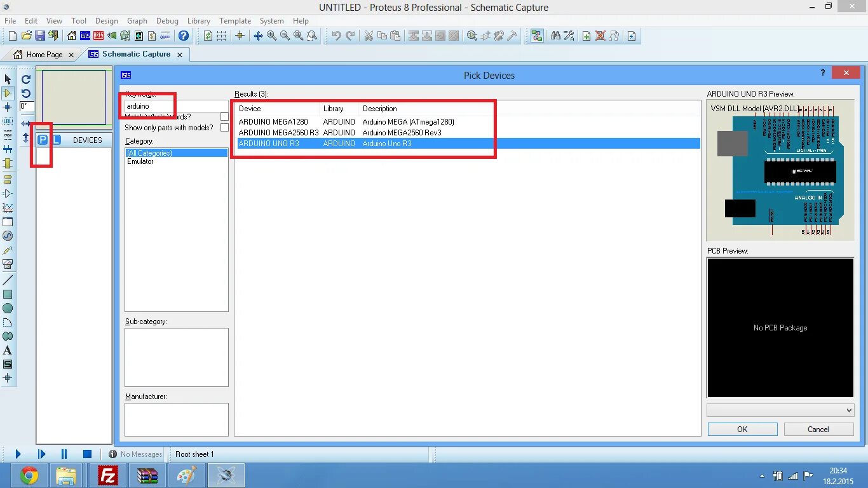
Task: Click the Pause simulation button
Action: 64,454
